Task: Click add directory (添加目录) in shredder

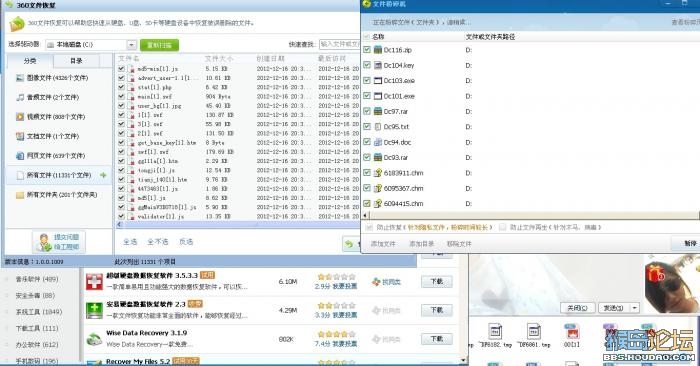Action: coord(421,244)
